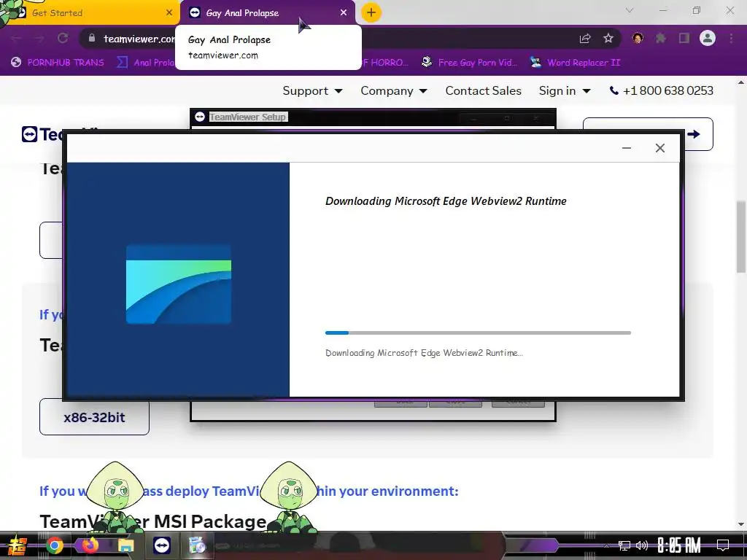The height and width of the screenshot is (560, 747).
Task: Click the WebView2 download progress bar
Action: [478, 332]
